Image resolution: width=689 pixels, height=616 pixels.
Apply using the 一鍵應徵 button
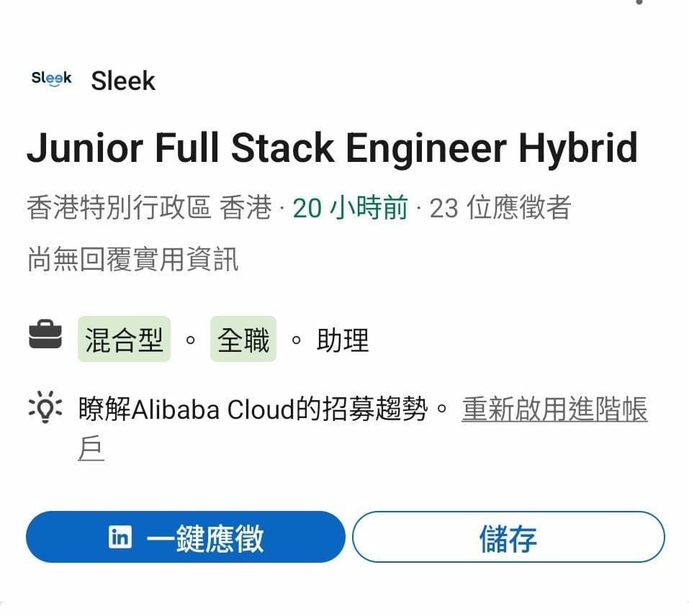click(186, 537)
